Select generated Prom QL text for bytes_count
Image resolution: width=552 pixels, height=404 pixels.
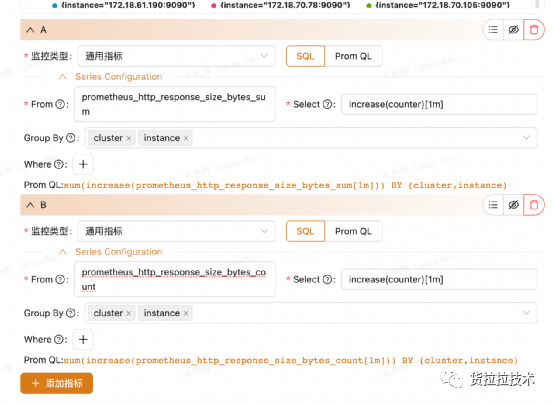pos(291,360)
